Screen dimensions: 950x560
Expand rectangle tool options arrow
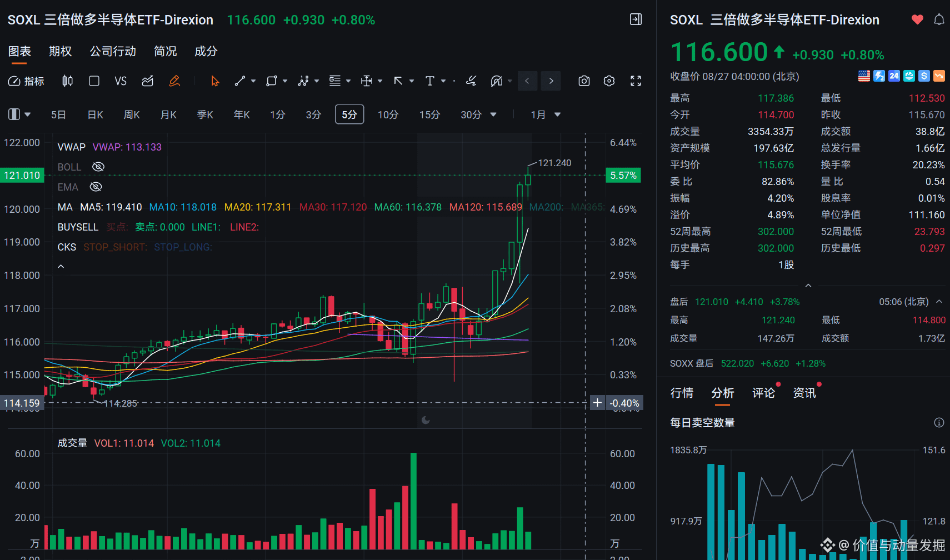[x=285, y=81]
